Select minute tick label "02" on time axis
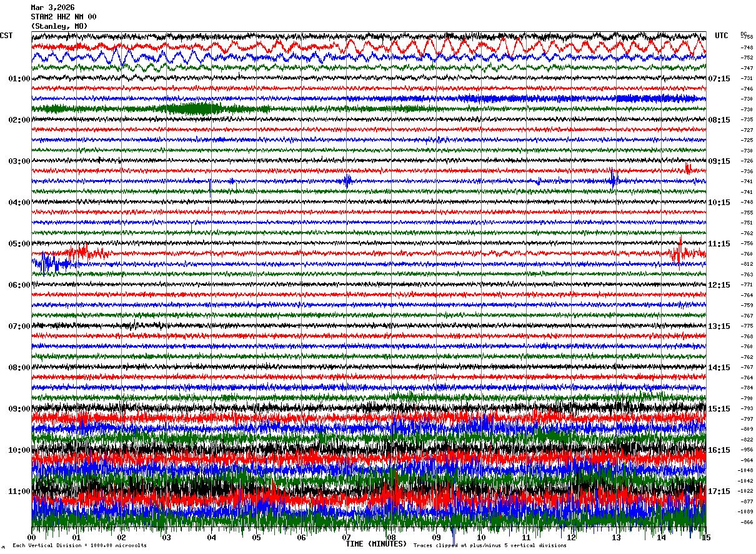The height and width of the screenshot is (554, 756). click(121, 538)
